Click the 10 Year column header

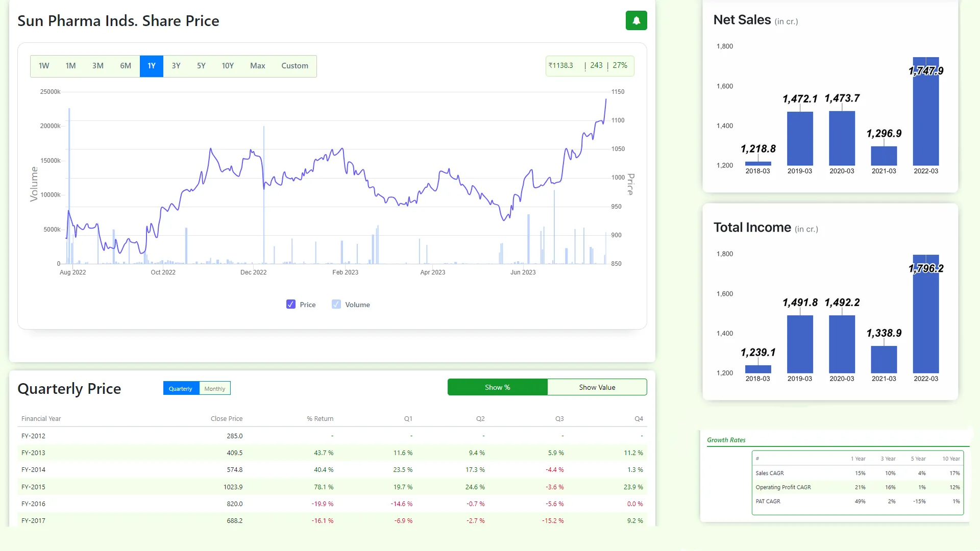click(x=951, y=459)
